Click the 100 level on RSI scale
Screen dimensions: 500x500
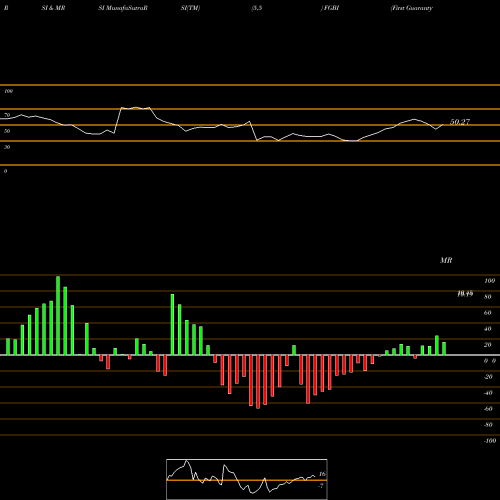tap(8, 91)
